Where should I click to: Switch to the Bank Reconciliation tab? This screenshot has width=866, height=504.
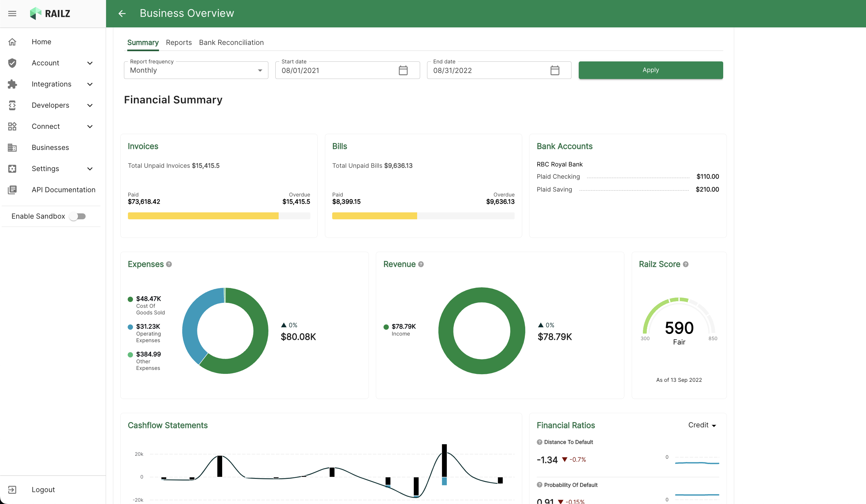(231, 43)
